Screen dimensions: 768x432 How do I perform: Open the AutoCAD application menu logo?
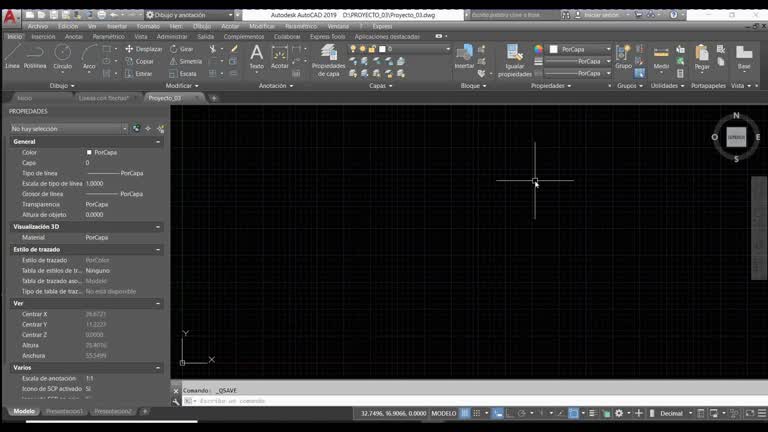(x=10, y=17)
